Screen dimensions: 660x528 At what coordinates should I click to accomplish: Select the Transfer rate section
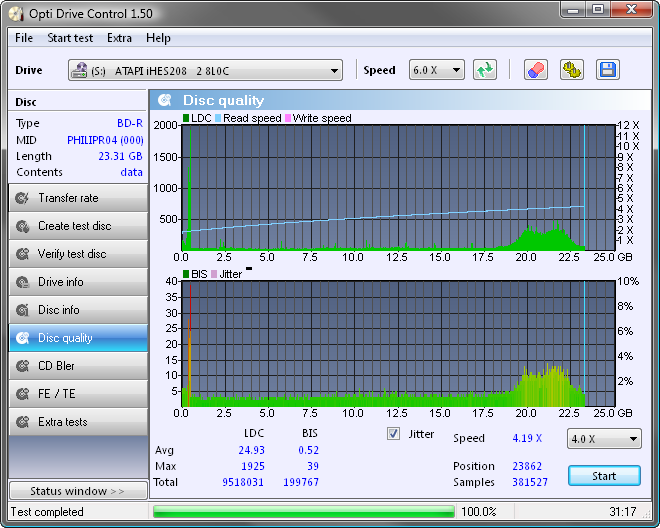point(78,198)
